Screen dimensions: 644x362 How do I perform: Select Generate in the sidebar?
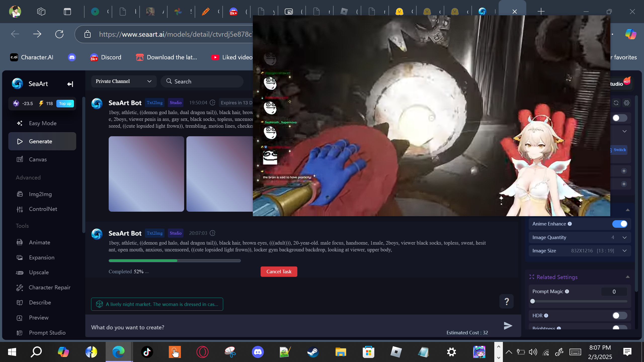point(42,141)
